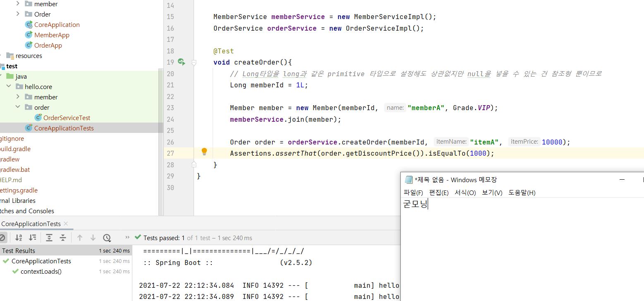The height and width of the screenshot is (301, 644).
Task: Show more test toolbar actions chevron
Action: click(128, 238)
